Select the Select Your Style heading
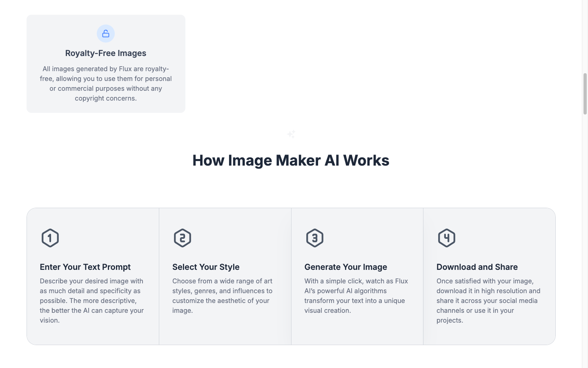This screenshot has width=588, height=368. click(206, 267)
